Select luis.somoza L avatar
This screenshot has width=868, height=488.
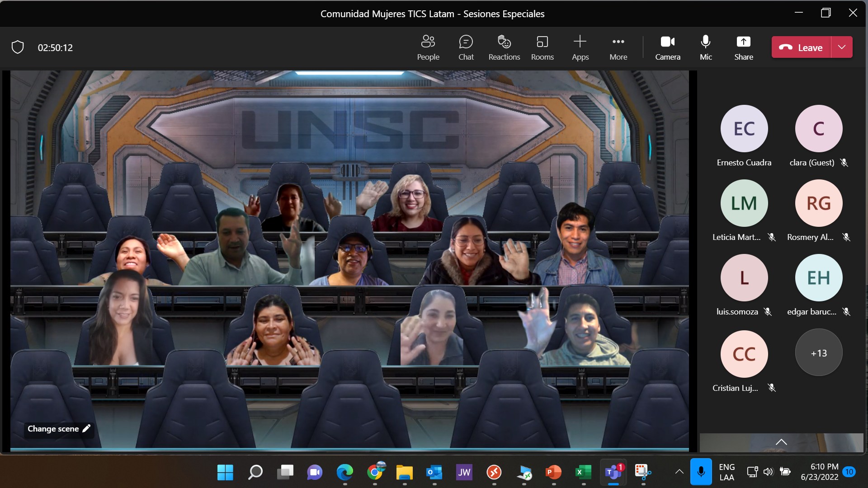[x=744, y=277]
